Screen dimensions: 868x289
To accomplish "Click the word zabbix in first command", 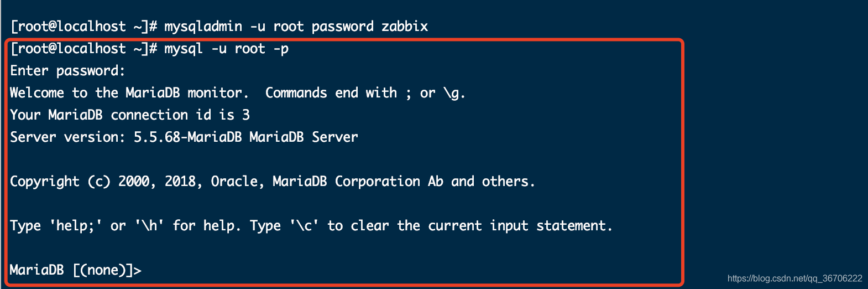I will tap(405, 27).
